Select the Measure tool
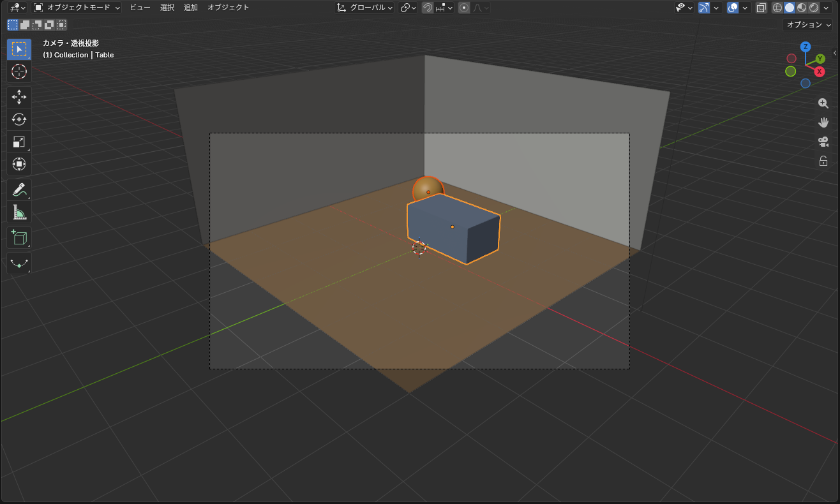 [x=19, y=212]
